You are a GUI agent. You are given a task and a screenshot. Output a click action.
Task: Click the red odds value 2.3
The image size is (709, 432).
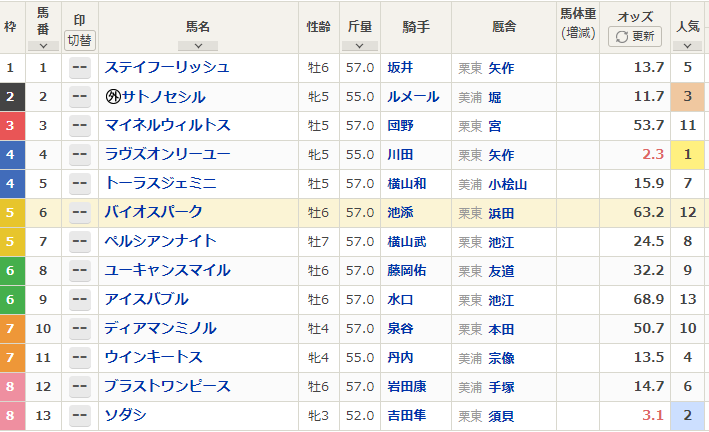pyautogui.click(x=653, y=154)
